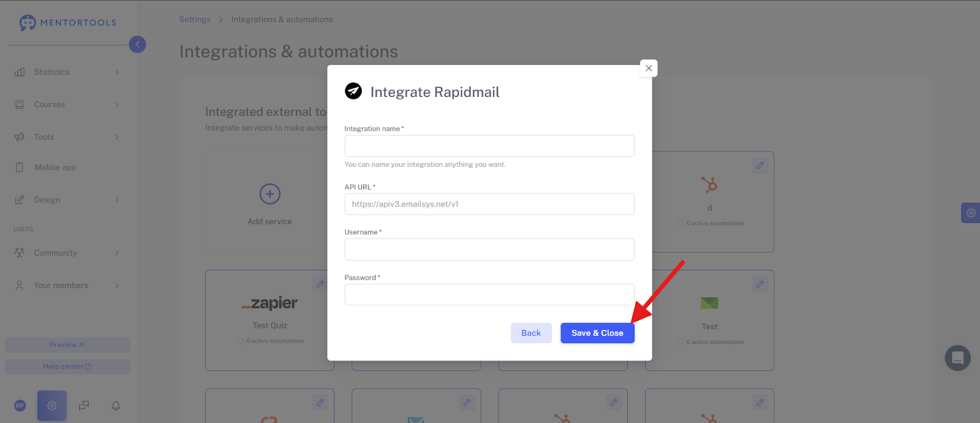Click 'You can name your integration' hint text
Image resolution: width=980 pixels, height=423 pixels.
425,164
